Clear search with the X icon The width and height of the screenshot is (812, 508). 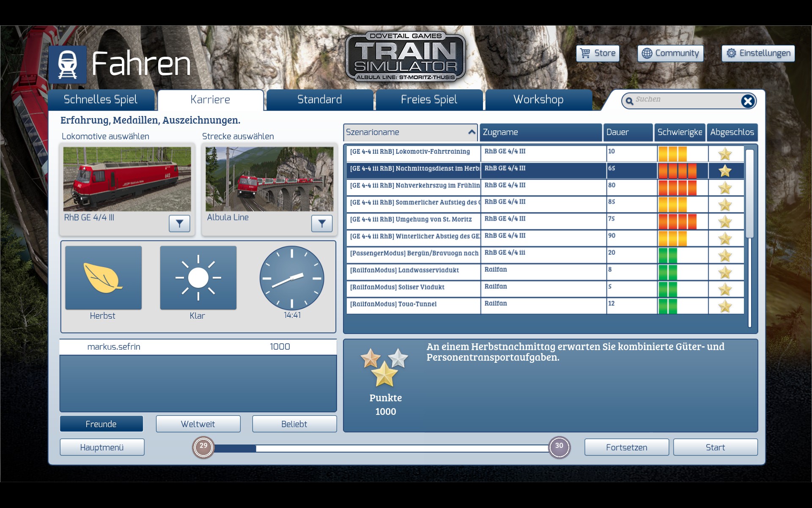click(747, 101)
